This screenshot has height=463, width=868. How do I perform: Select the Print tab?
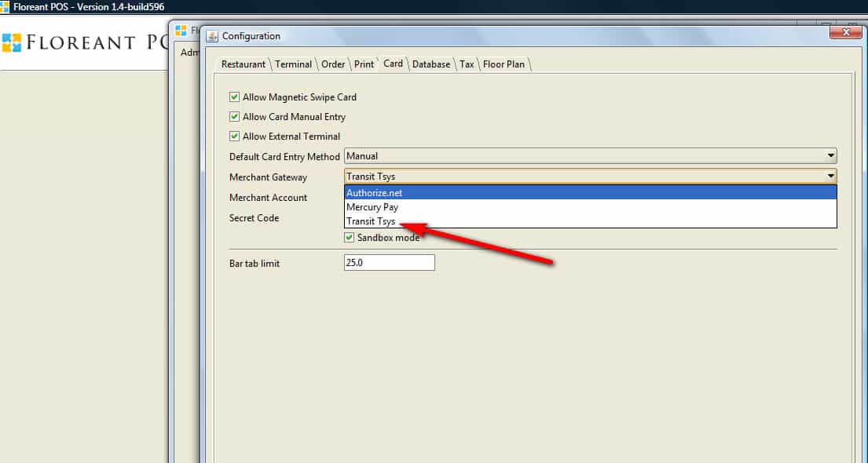pos(364,64)
